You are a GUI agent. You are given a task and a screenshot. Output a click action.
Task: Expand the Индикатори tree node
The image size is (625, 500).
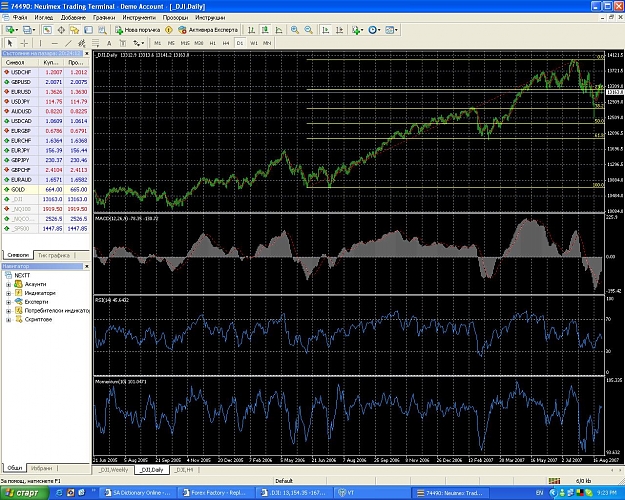[x=8, y=293]
